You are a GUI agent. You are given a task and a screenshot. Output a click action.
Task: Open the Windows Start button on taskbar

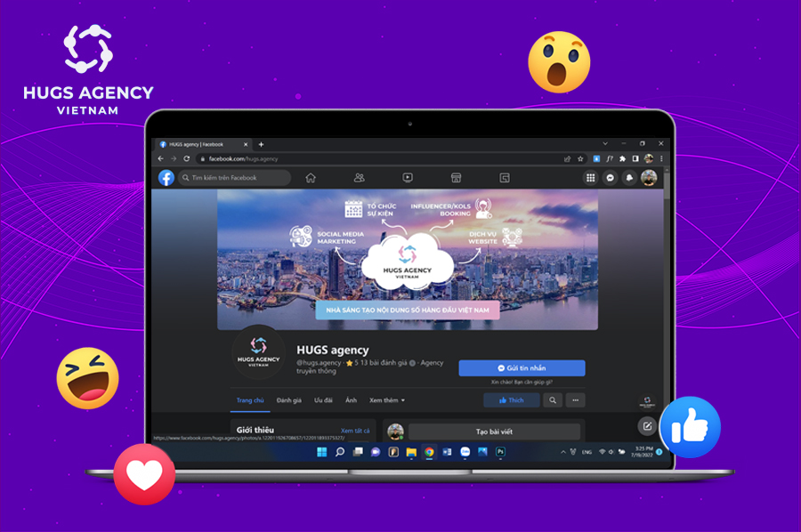click(x=322, y=452)
